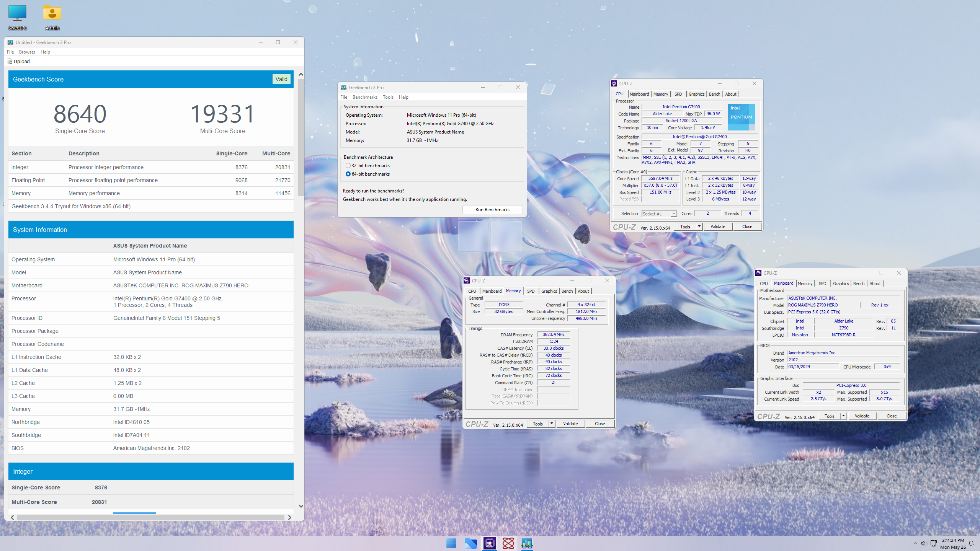Viewport: 980px width, 551px height.
Task: Click scroll down arrow in Geekbench results
Action: [x=301, y=506]
